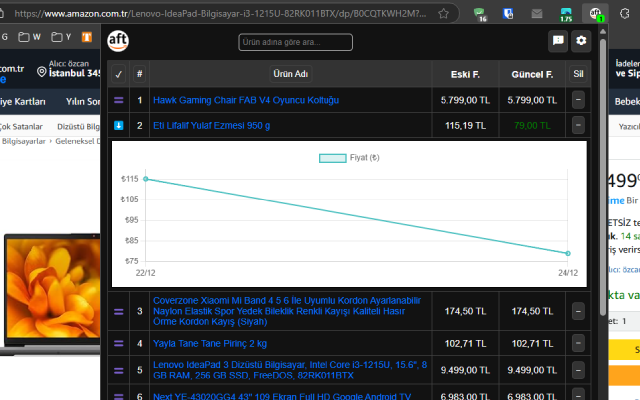
Task: Open Yılın Son menu item on Amazon
Action: point(83,102)
